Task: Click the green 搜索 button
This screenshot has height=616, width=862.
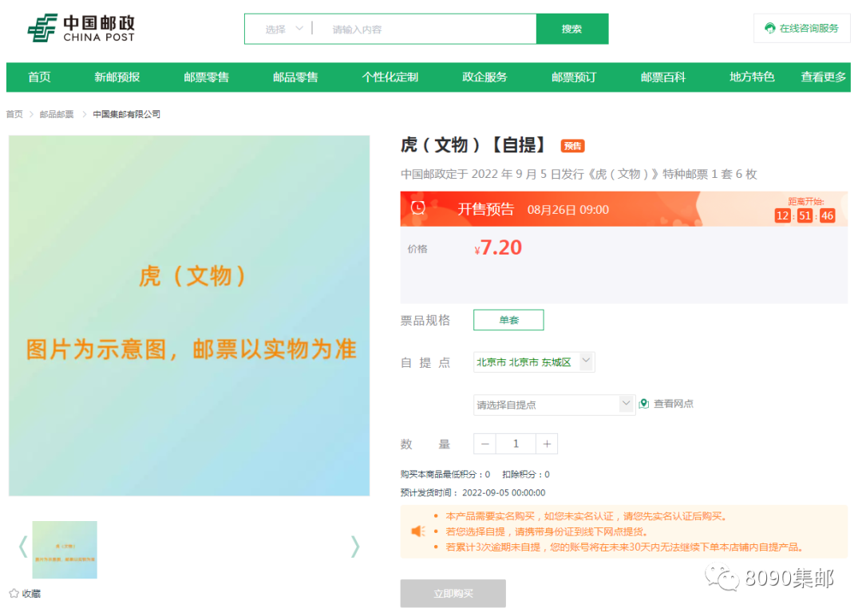Action: pos(571,29)
